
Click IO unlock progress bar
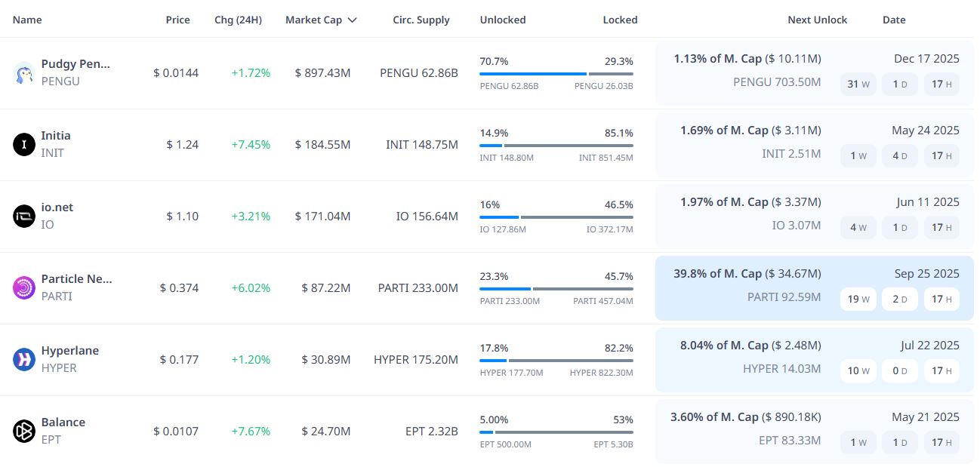pos(556,217)
